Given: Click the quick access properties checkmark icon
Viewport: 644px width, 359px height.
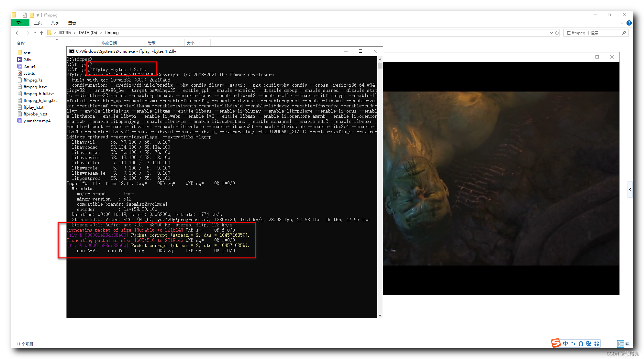Looking at the screenshot, I should pyautogui.click(x=25, y=15).
